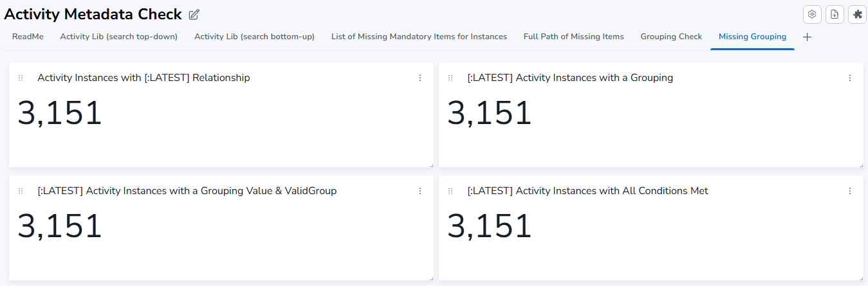The width and height of the screenshot is (868, 286).
Task: Grab drag handle of LATEST Relationship card
Action: (x=21, y=78)
